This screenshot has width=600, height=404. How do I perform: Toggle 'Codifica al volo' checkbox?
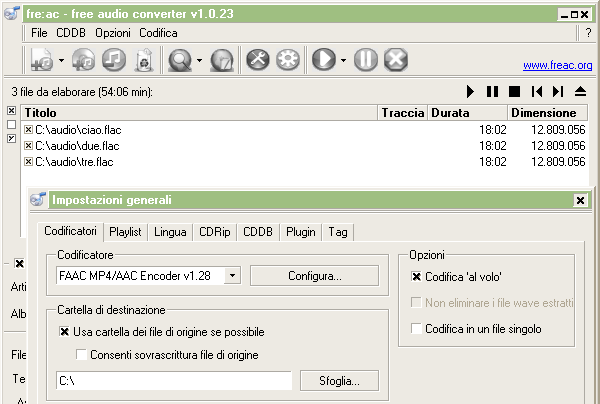(x=418, y=277)
